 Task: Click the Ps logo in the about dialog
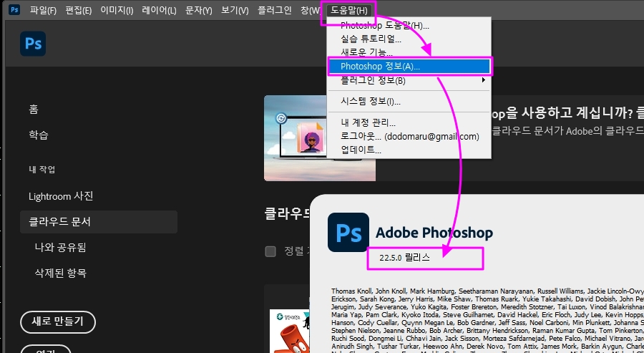348,232
